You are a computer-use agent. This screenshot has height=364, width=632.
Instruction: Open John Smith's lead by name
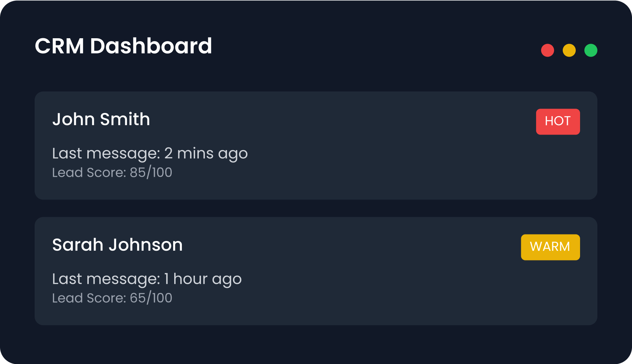(x=101, y=119)
